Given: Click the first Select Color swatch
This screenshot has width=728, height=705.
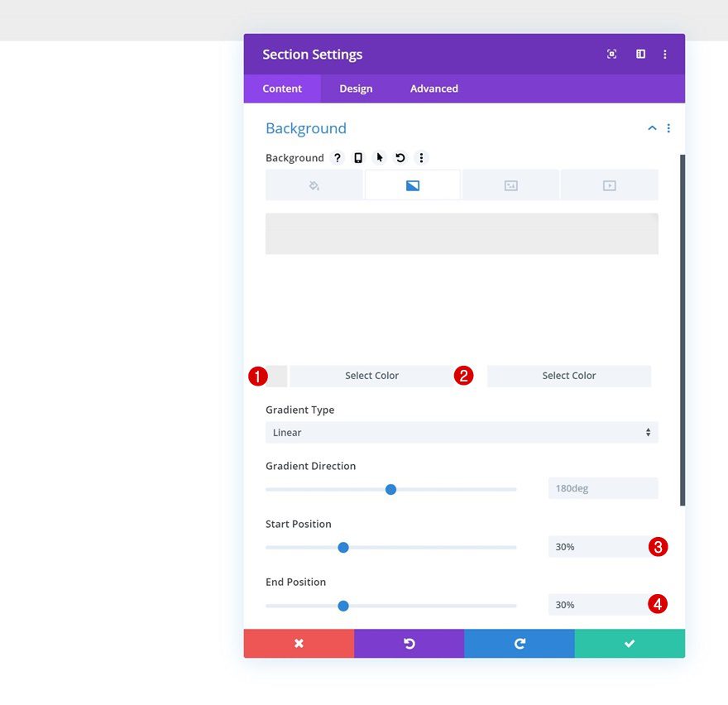Looking at the screenshot, I should click(371, 376).
